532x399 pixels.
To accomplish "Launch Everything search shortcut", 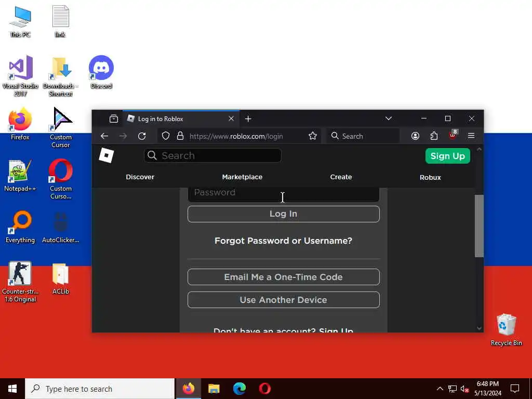I will point(20,227).
